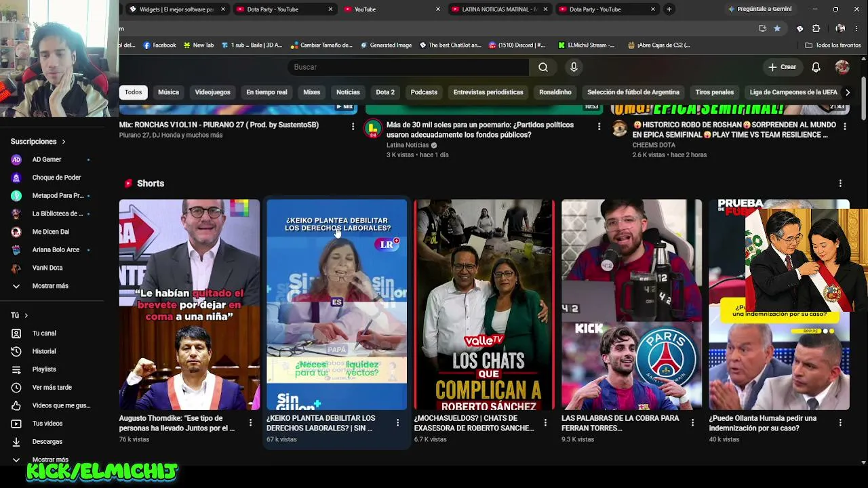Expand the Suscripciones section chevron
This screenshot has height=488, width=868.
coord(64,142)
